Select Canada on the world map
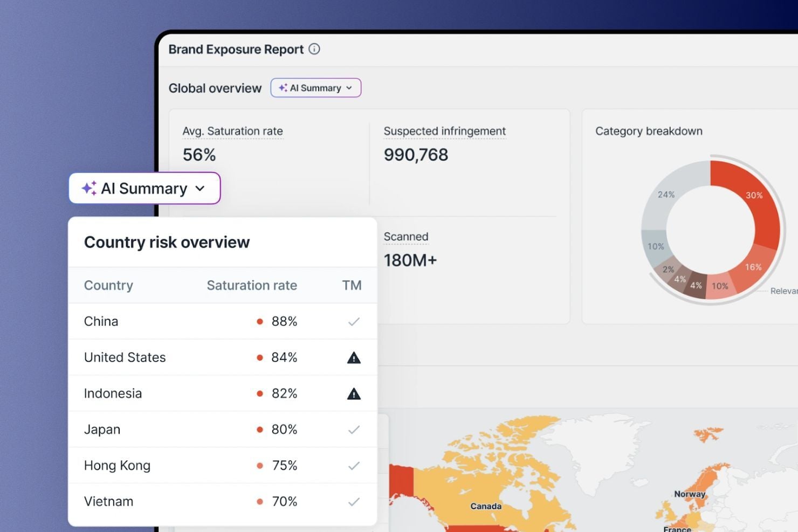Image resolution: width=798 pixels, height=532 pixels. (x=485, y=506)
